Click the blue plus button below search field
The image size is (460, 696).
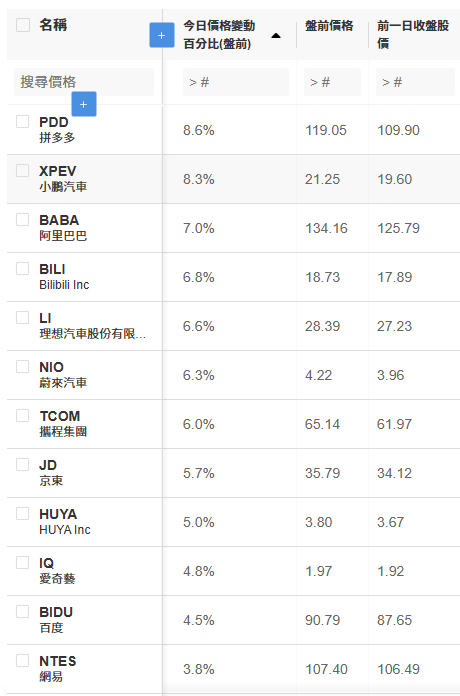(84, 104)
